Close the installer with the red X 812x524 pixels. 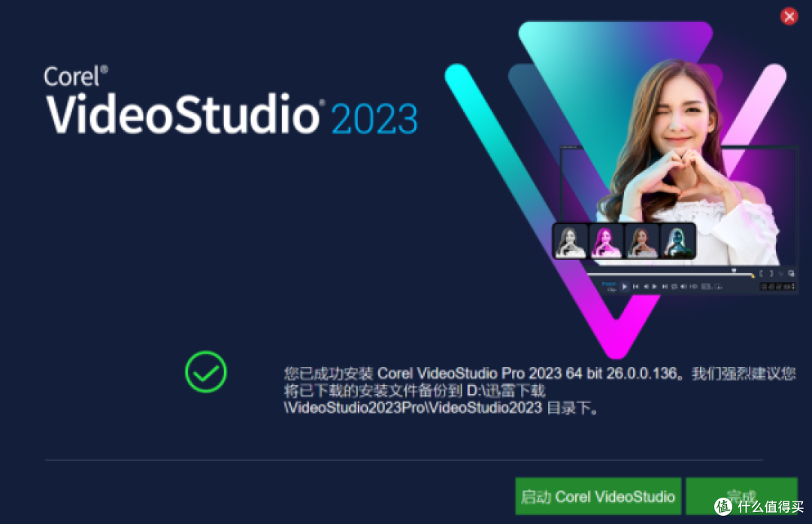coord(789,17)
